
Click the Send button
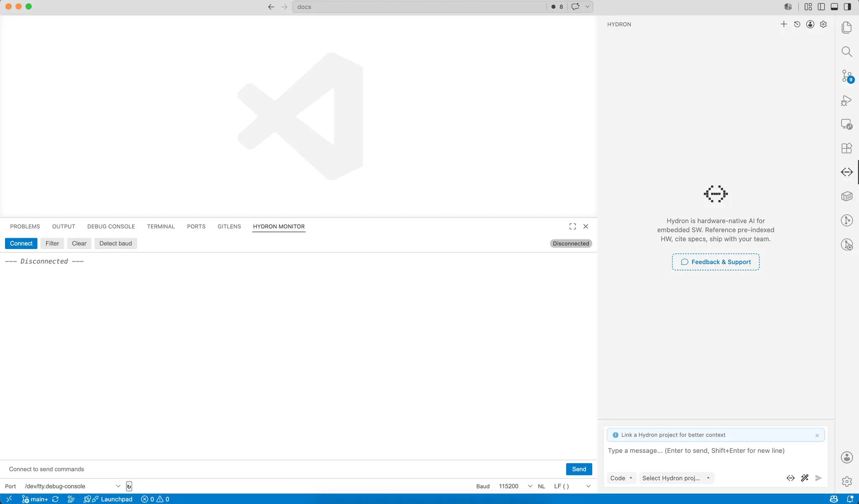(579, 469)
